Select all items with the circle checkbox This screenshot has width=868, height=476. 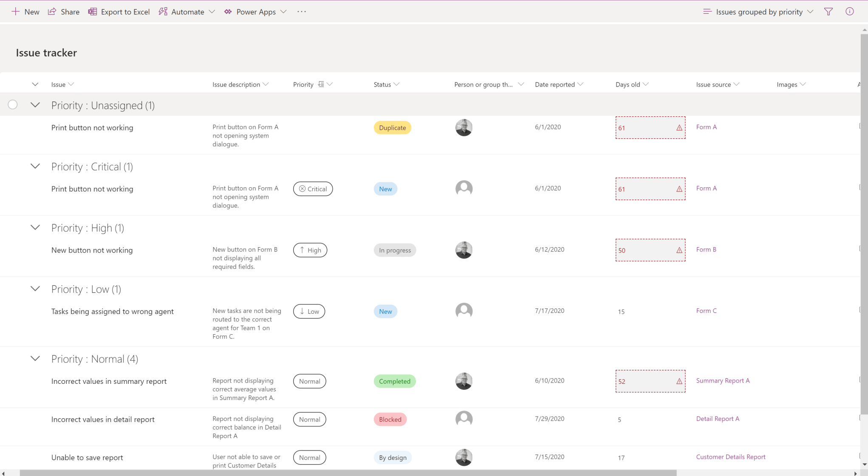coord(12,104)
